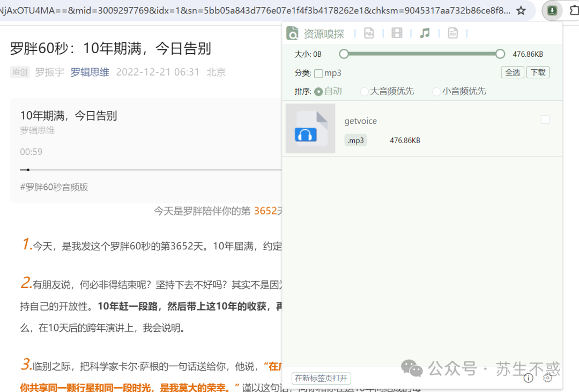The image size is (579, 392).
Task: Click the 全选 select-all button
Action: click(x=513, y=72)
